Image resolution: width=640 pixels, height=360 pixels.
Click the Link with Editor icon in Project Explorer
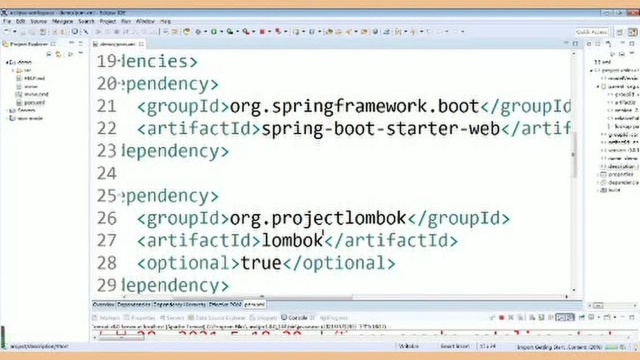[59, 54]
